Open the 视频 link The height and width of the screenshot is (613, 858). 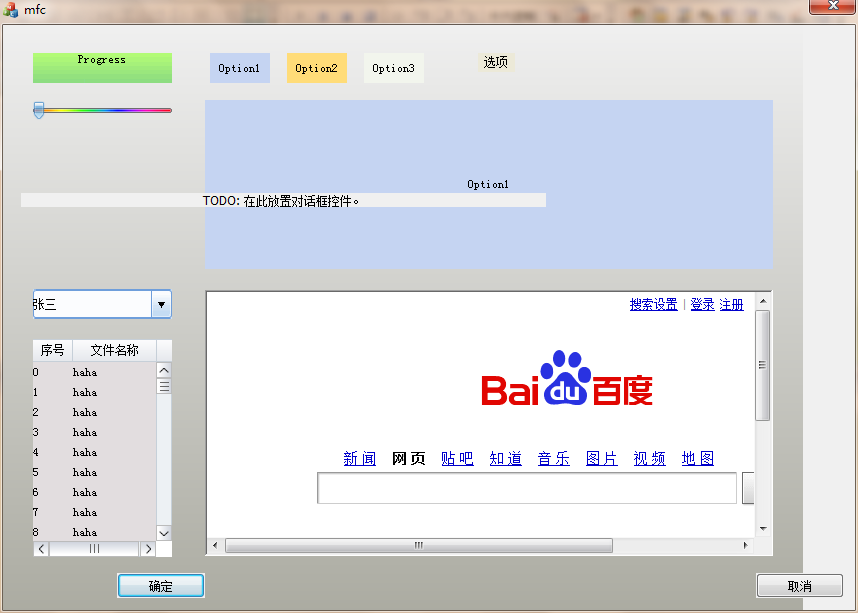pyautogui.click(x=650, y=458)
